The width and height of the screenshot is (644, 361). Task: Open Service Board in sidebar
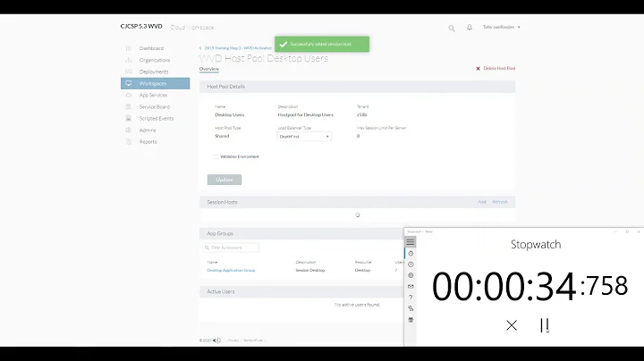click(x=156, y=106)
